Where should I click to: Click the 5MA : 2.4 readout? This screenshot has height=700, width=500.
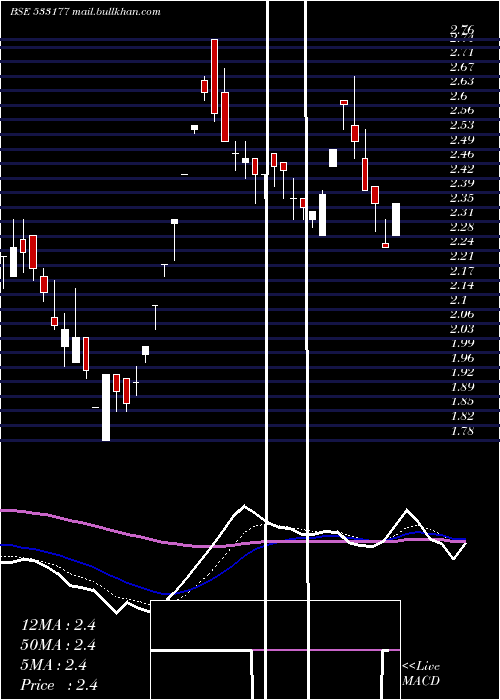click(x=54, y=665)
